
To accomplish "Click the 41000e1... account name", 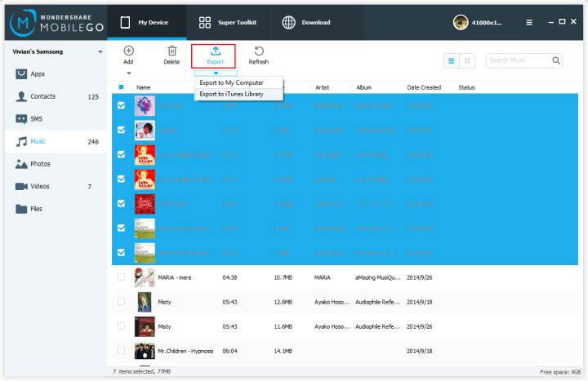I will 487,23.
